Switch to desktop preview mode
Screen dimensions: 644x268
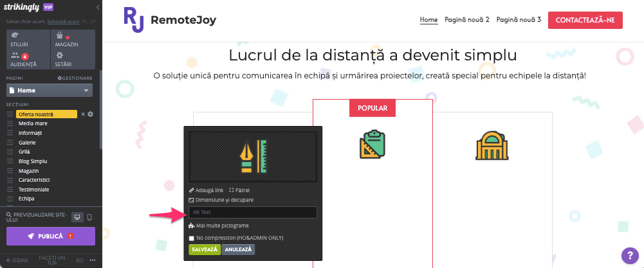pos(77,217)
